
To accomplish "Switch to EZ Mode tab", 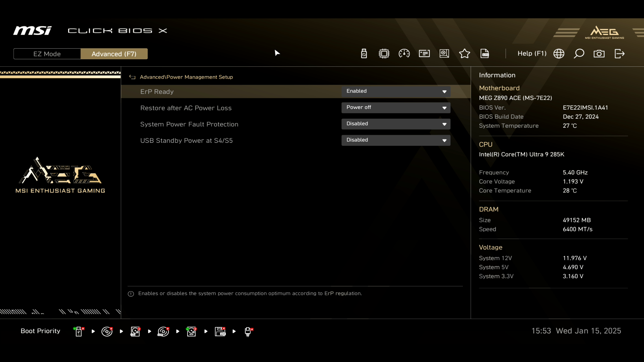I will (47, 54).
